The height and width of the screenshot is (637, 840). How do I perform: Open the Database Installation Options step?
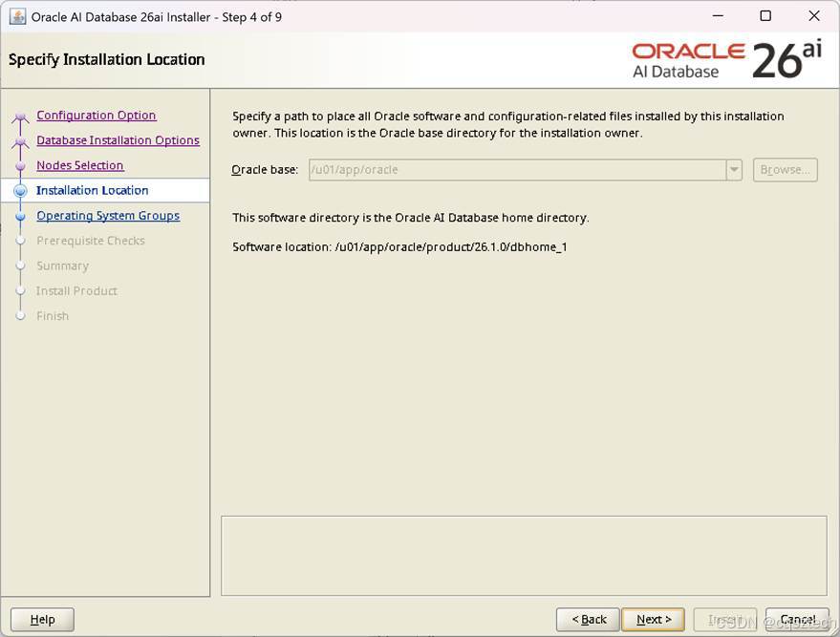click(118, 140)
